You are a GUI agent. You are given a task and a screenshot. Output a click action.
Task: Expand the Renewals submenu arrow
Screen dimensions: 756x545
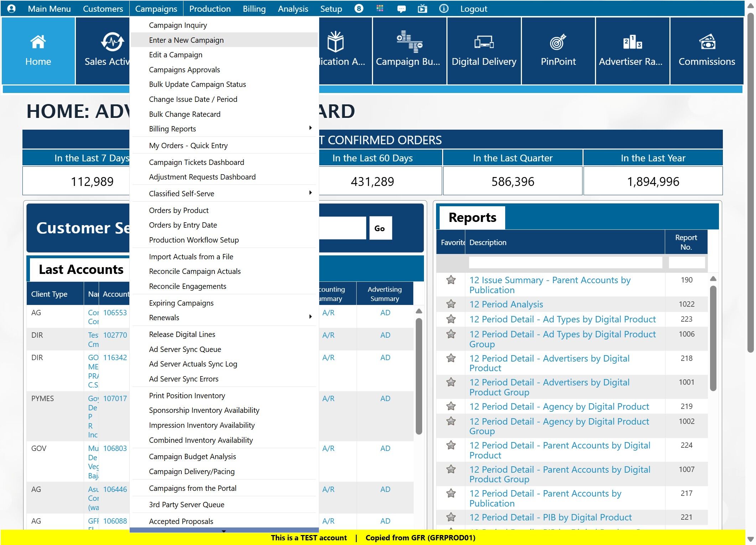(x=310, y=317)
